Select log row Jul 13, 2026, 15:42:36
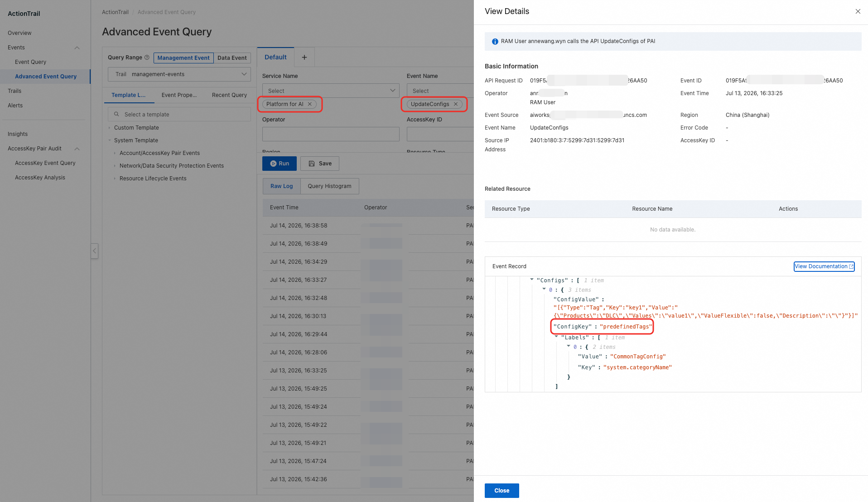Image resolution: width=868 pixels, height=502 pixels. (368, 479)
